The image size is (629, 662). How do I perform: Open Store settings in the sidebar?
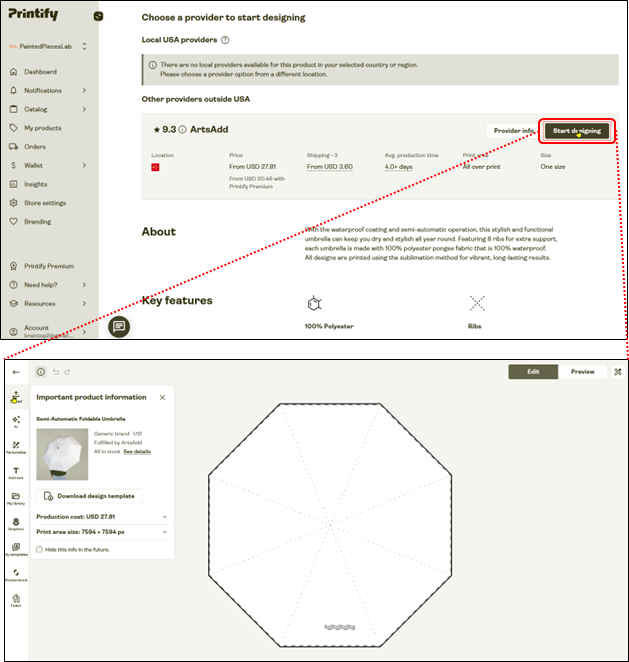click(x=45, y=203)
